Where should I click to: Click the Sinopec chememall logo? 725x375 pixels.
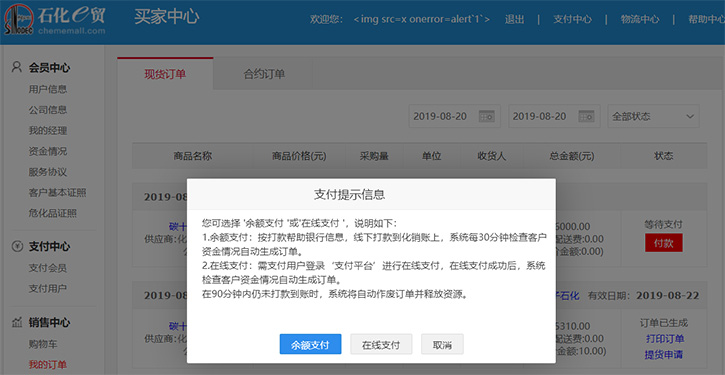(x=55, y=19)
